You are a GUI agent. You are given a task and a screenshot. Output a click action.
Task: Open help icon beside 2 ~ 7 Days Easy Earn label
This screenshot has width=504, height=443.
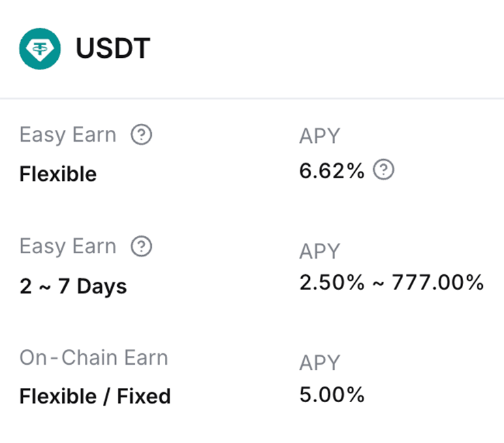(x=141, y=246)
